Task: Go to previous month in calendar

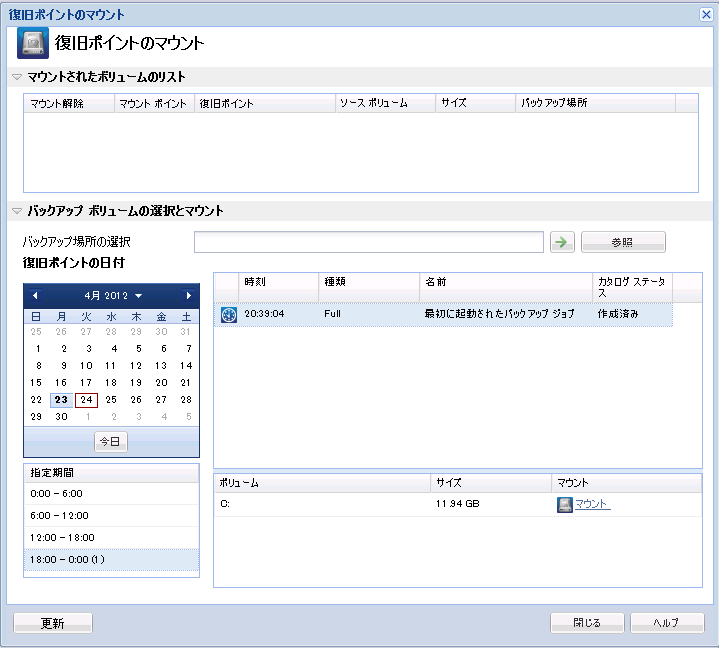Action: [x=35, y=296]
